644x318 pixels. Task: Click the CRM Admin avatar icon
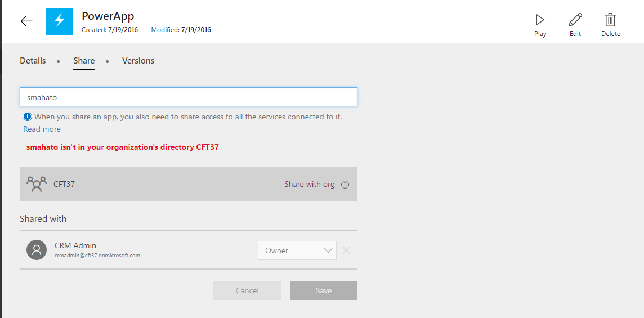coord(37,250)
